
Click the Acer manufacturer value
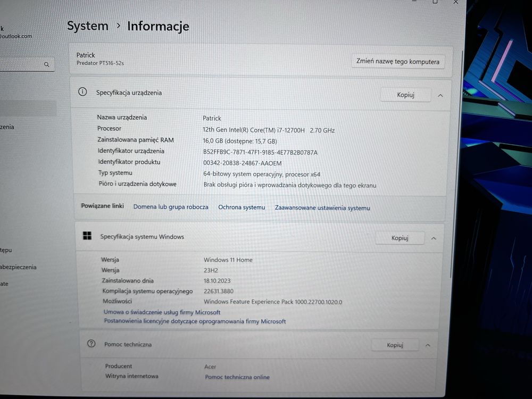pyautogui.click(x=210, y=367)
